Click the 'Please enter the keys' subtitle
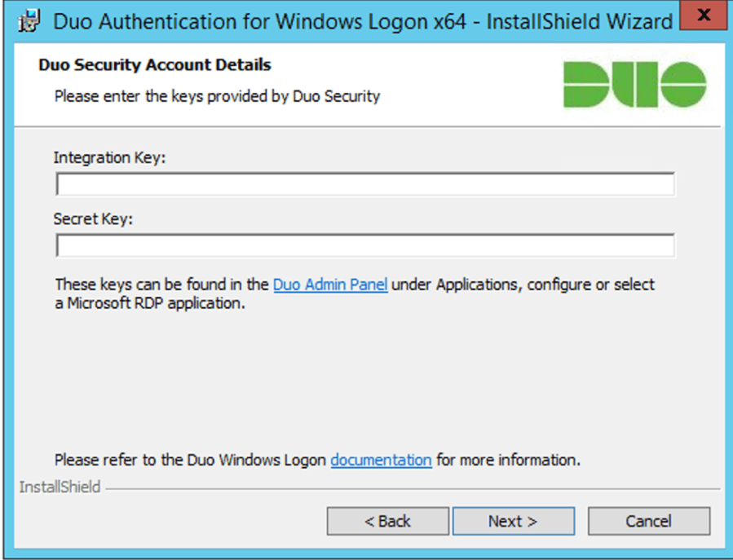Screen dimensions: 733x560 (x=217, y=96)
